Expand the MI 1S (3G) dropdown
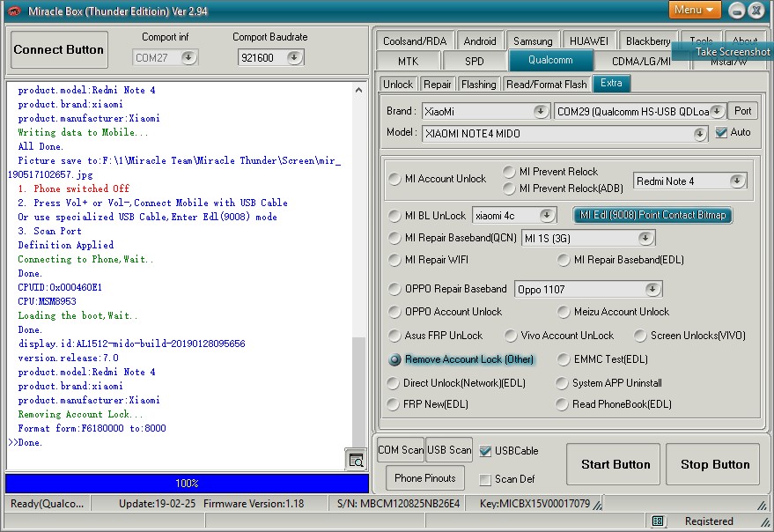This screenshot has width=774, height=532. pos(645,238)
